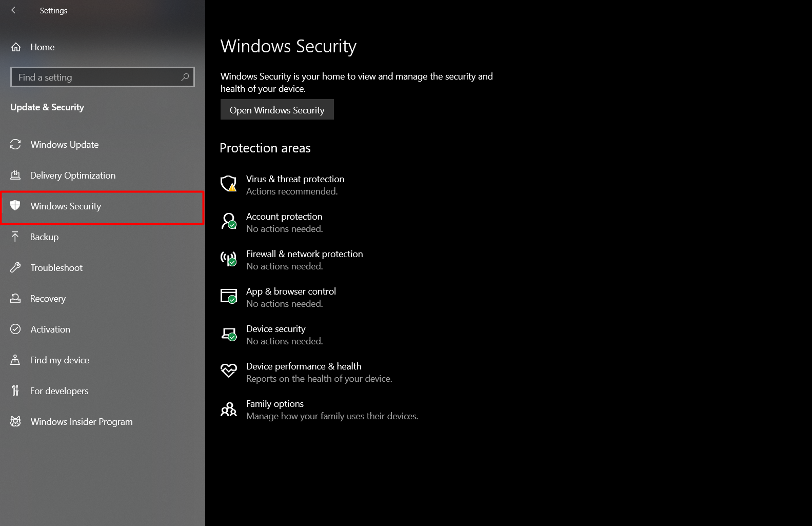Click the Device security laptop icon
The image size is (812, 526).
click(228, 334)
